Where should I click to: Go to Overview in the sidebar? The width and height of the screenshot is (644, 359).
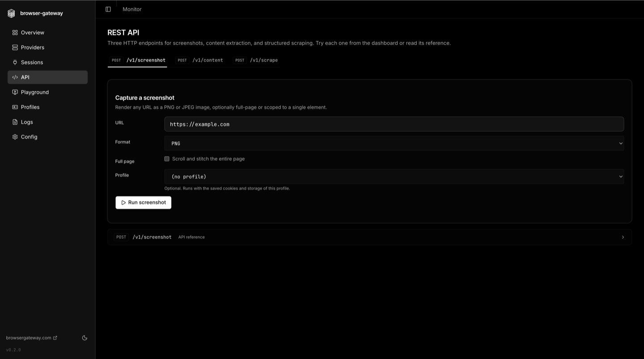click(47, 33)
